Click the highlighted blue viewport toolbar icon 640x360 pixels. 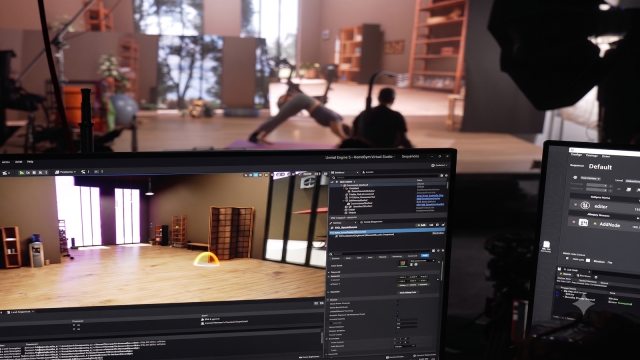pos(256,175)
